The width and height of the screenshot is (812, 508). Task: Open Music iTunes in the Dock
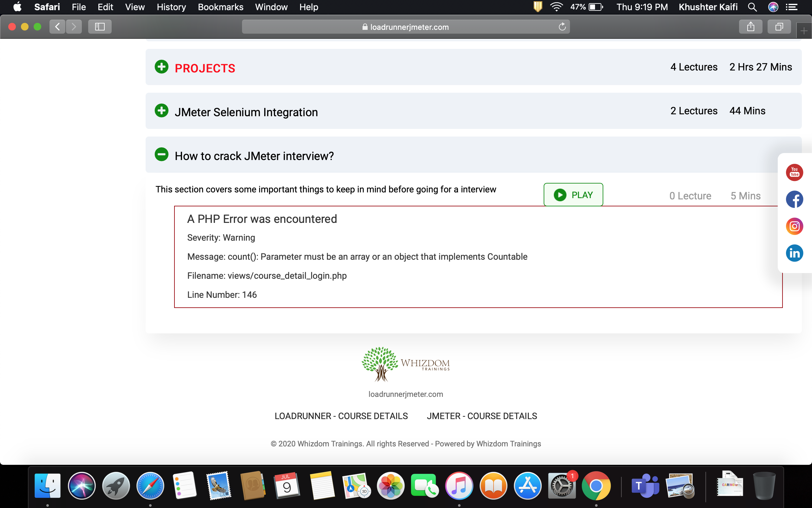[459, 486]
